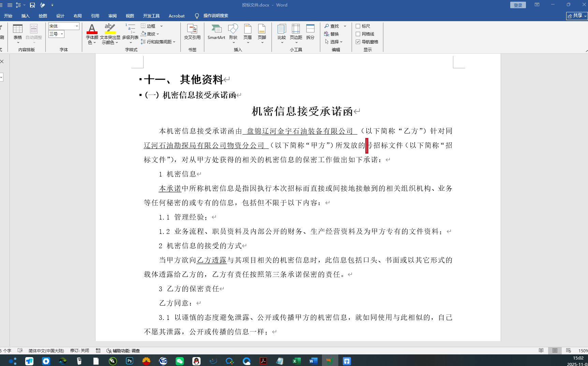Open the 比较 compare tool
The width and height of the screenshot is (588, 366).
[282, 33]
